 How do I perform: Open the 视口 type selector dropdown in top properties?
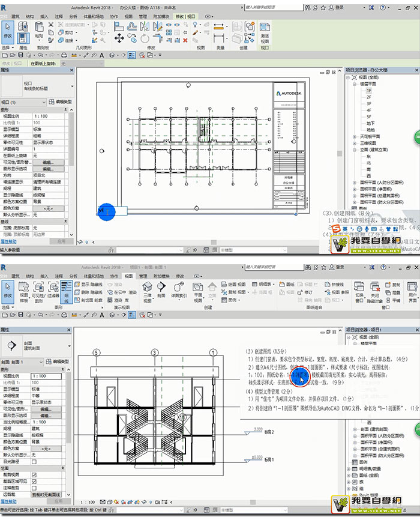[x=72, y=86]
